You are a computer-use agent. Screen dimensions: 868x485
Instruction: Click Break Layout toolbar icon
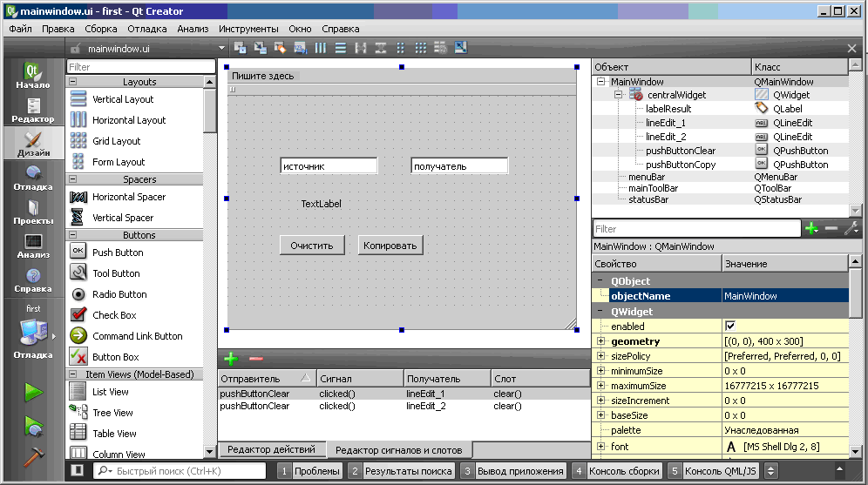441,48
